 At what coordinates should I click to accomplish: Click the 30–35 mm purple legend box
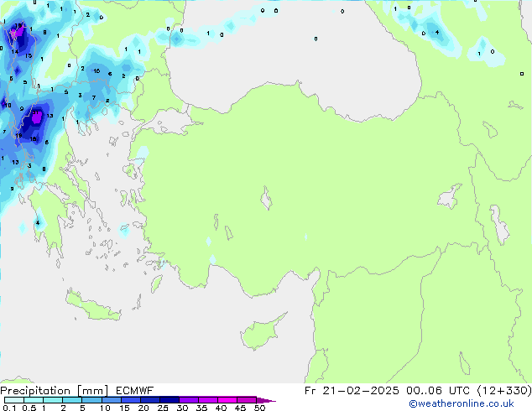[x=189, y=400]
